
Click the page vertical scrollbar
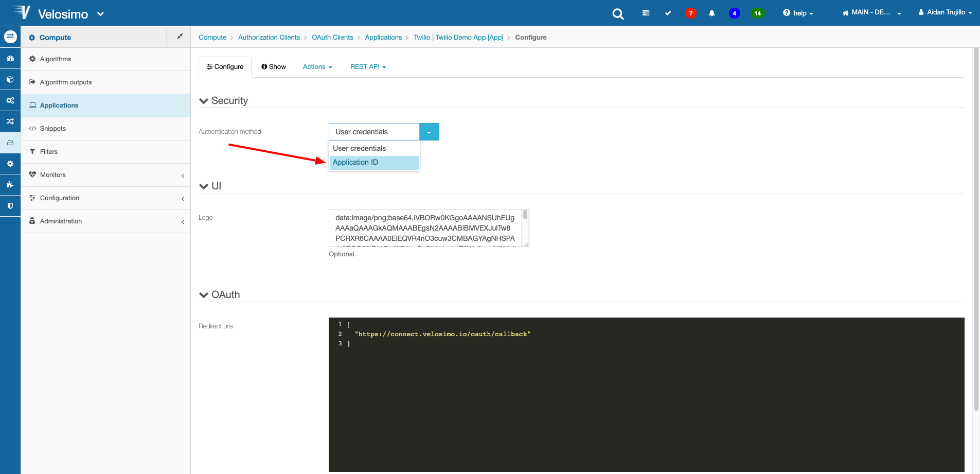[x=976, y=229]
